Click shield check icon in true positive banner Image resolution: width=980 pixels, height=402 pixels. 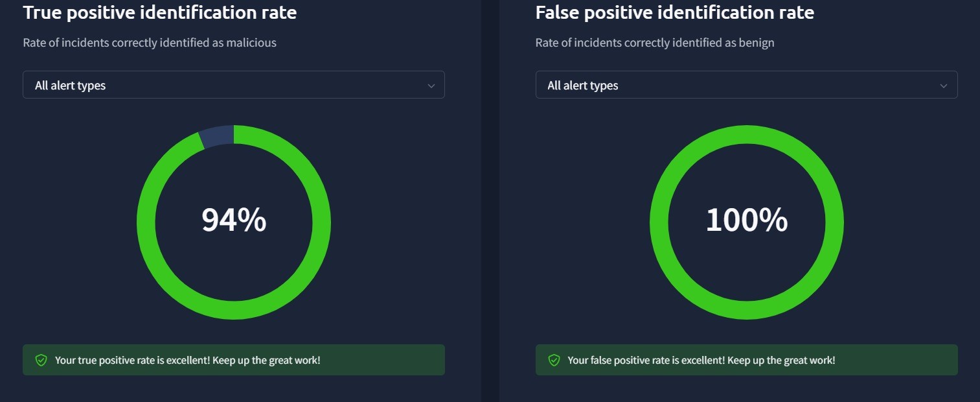click(x=41, y=360)
